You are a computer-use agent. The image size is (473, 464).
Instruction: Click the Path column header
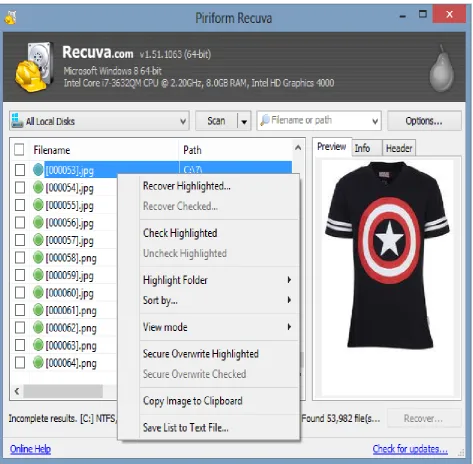(235, 150)
